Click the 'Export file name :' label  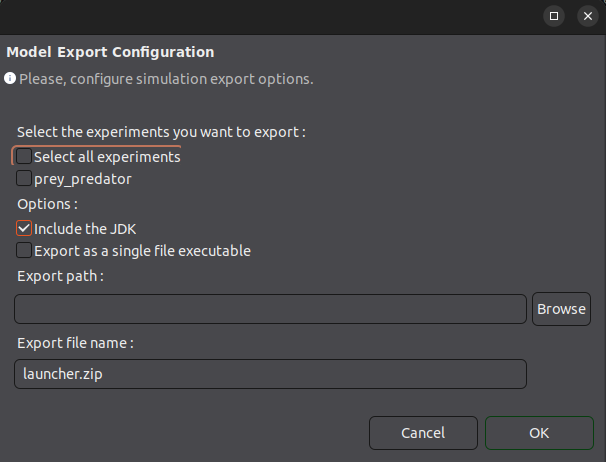tap(75, 343)
